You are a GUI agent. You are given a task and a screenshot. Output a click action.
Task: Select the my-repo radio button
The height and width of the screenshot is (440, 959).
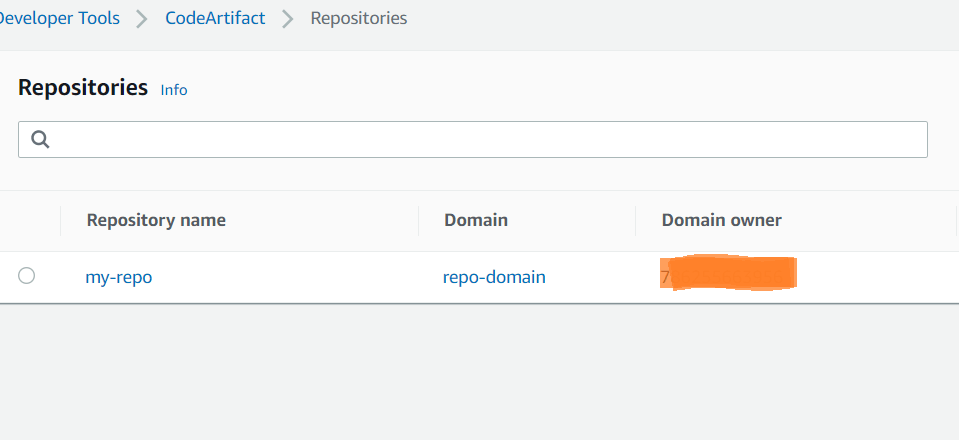click(27, 276)
